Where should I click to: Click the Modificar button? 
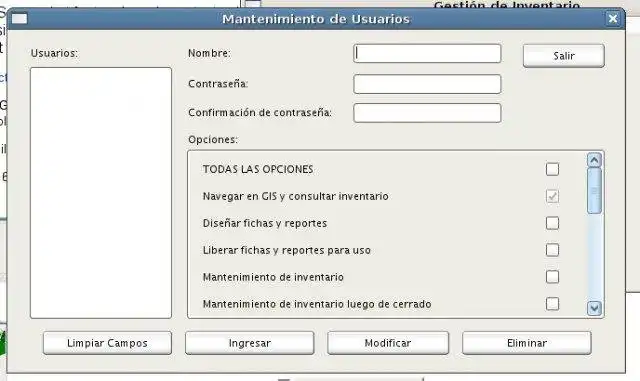coord(388,343)
